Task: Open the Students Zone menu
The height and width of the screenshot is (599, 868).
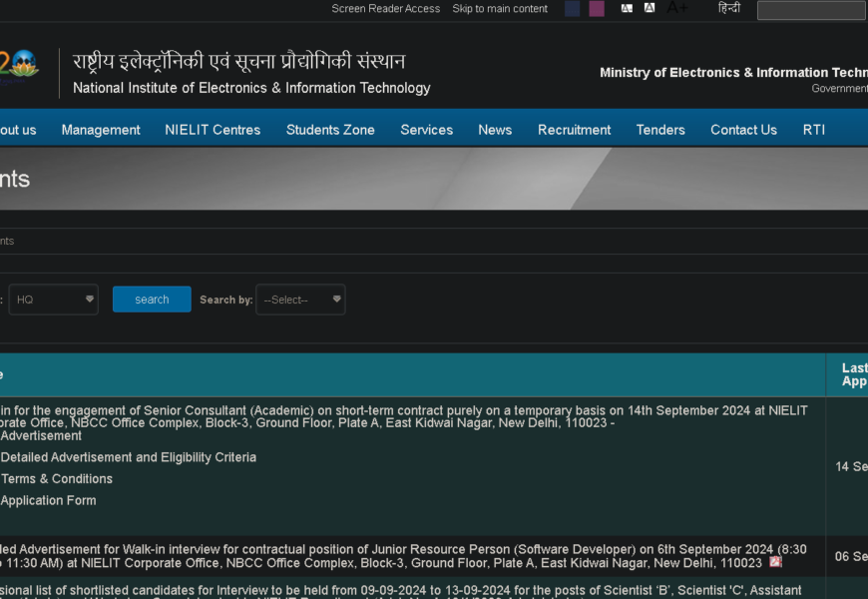Action: (330, 130)
